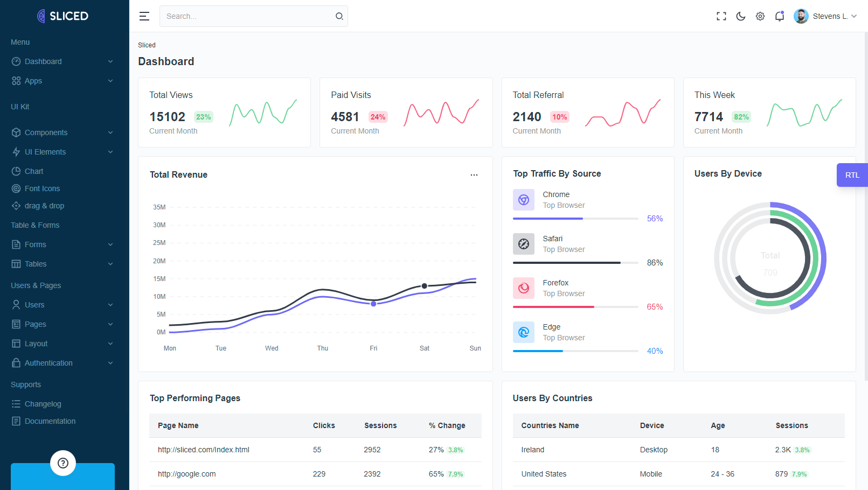Expand the Dashboard sidebar menu
This screenshot has width=868, height=490.
[x=63, y=61]
